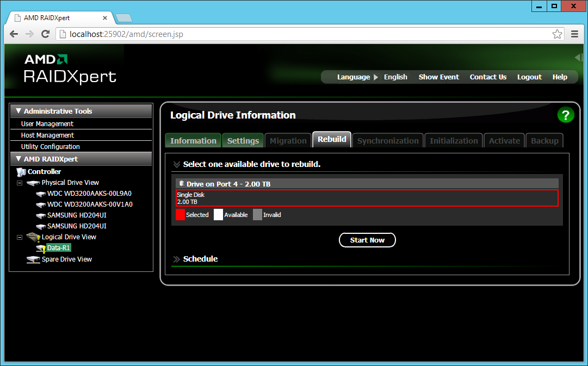588x366 pixels.
Task: Open the Synchronization tab
Action: 388,141
